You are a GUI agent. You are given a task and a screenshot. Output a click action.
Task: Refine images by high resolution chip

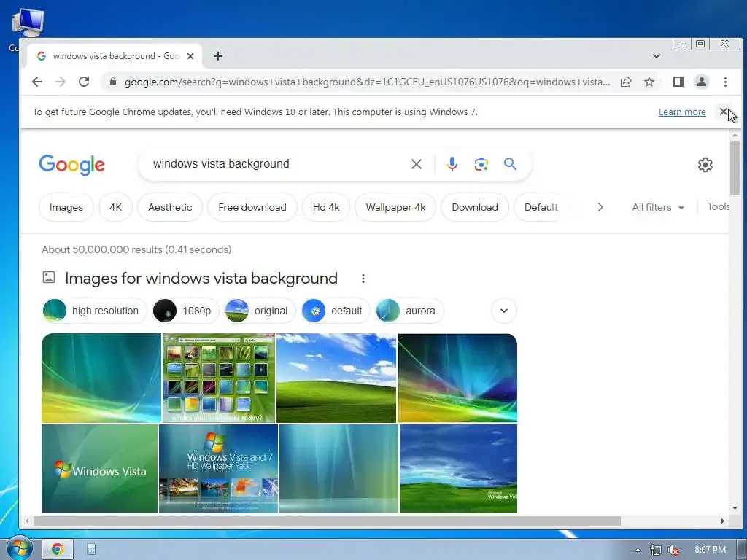pos(94,311)
